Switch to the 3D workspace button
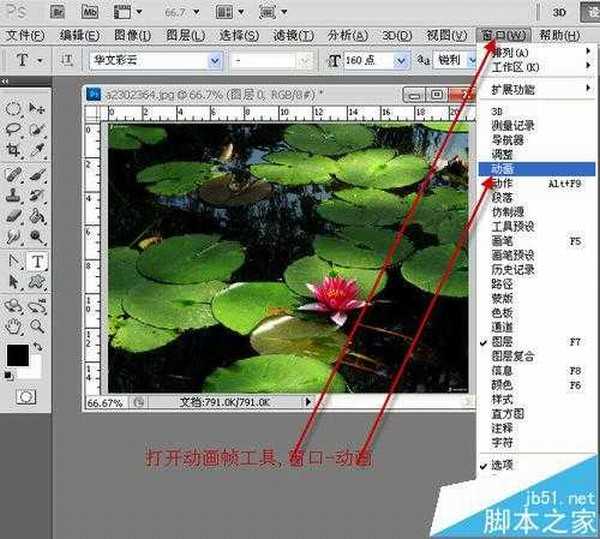 coord(559,12)
